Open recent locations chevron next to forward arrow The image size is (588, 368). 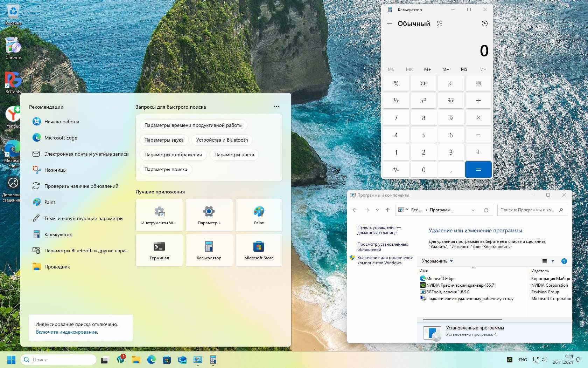coord(377,210)
